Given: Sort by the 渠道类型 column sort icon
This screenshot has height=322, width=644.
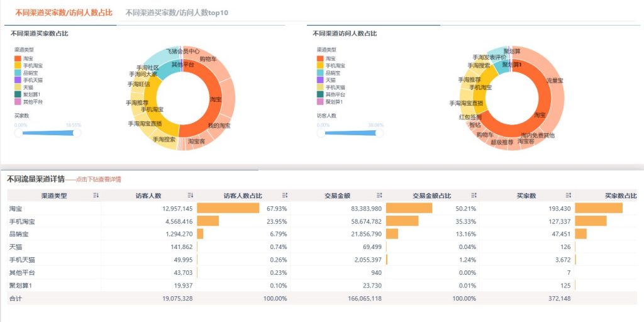Looking at the screenshot, I should [96, 196].
